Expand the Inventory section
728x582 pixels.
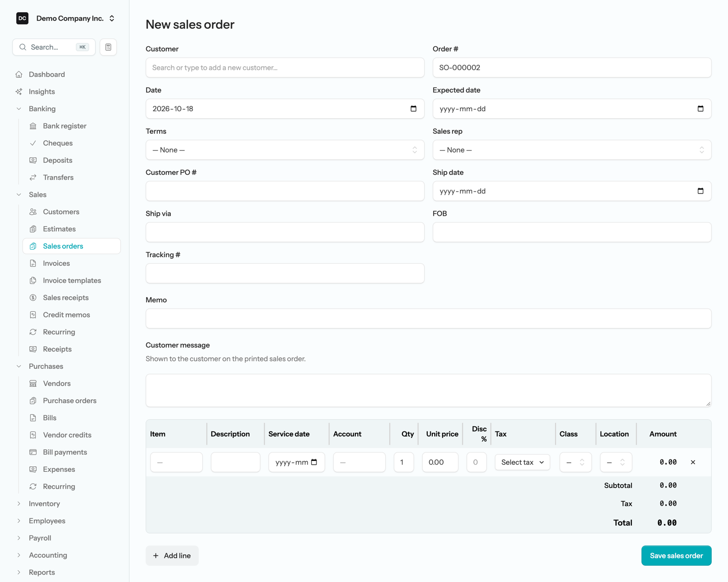(x=19, y=504)
